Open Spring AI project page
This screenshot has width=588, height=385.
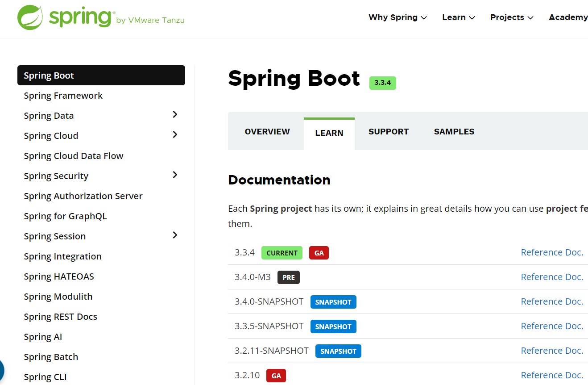tap(43, 337)
